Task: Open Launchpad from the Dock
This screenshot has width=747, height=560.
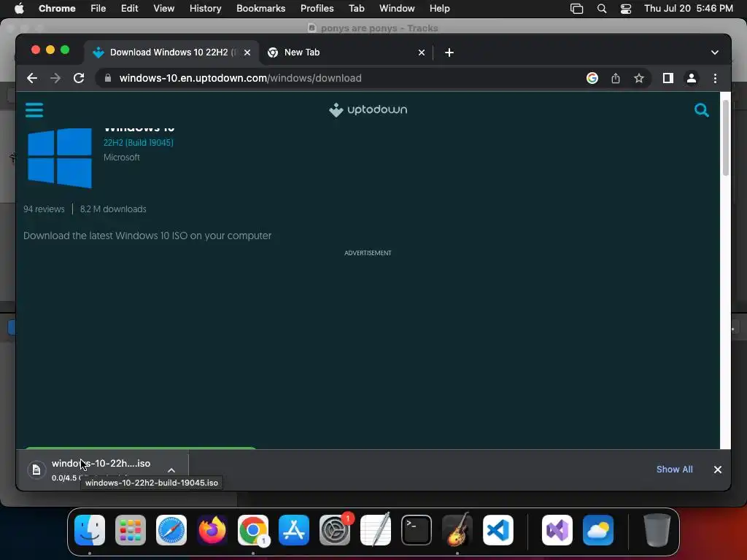Action: pyautogui.click(x=131, y=530)
